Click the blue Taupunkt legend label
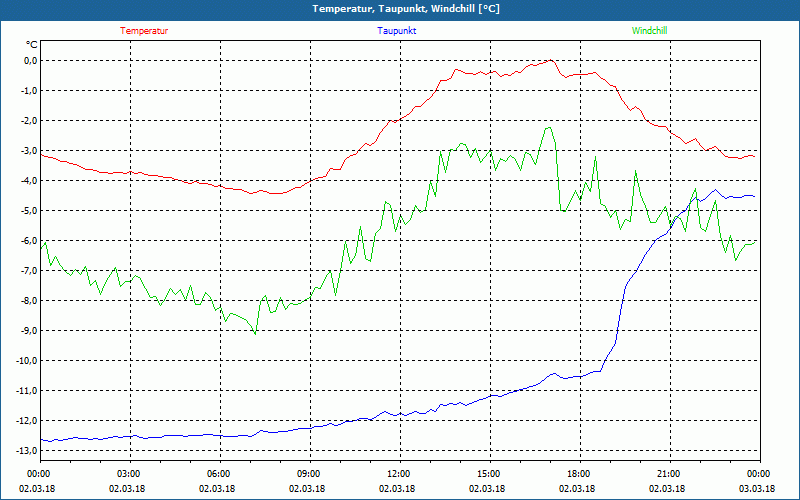The image size is (800, 500). click(x=396, y=31)
